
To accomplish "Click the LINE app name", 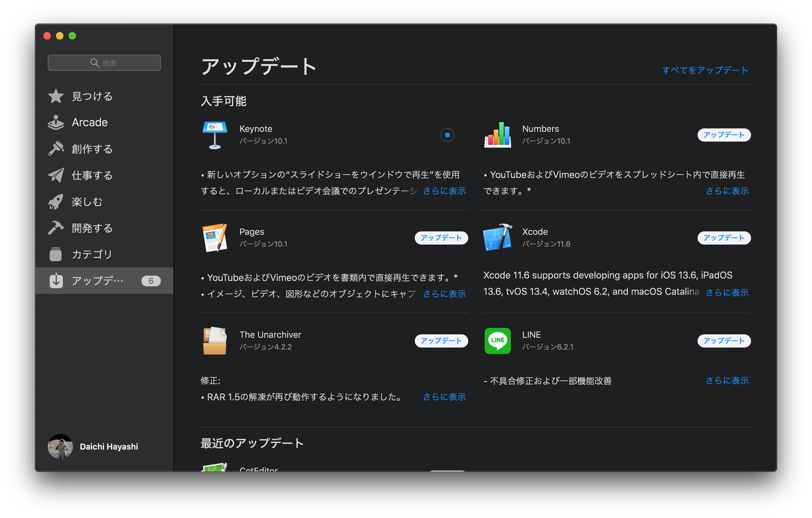I will 531,335.
